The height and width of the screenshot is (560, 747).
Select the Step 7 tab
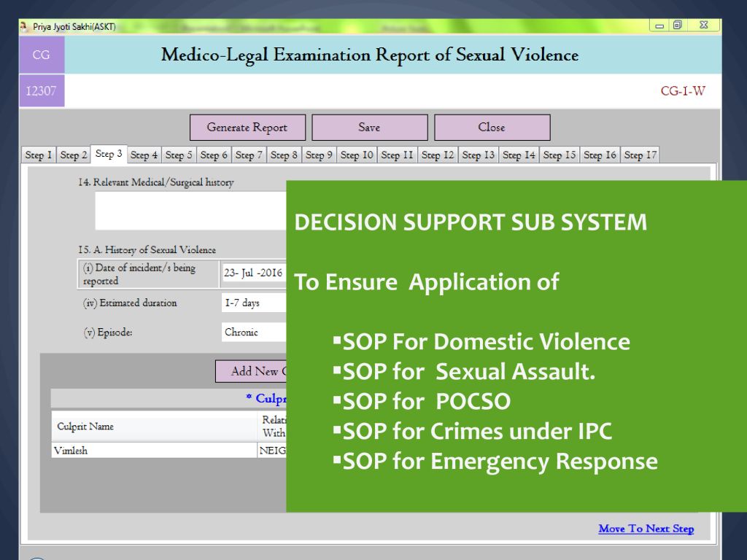(249, 155)
